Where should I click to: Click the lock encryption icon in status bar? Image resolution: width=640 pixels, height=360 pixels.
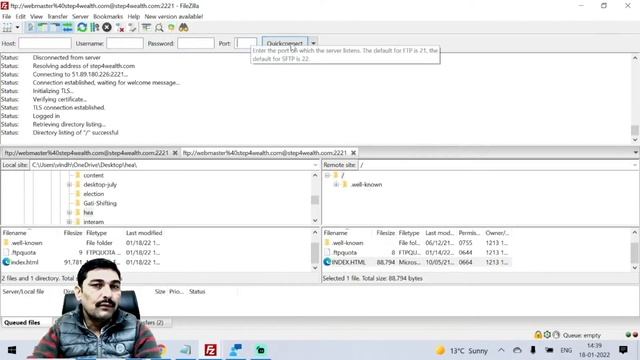[538, 335]
